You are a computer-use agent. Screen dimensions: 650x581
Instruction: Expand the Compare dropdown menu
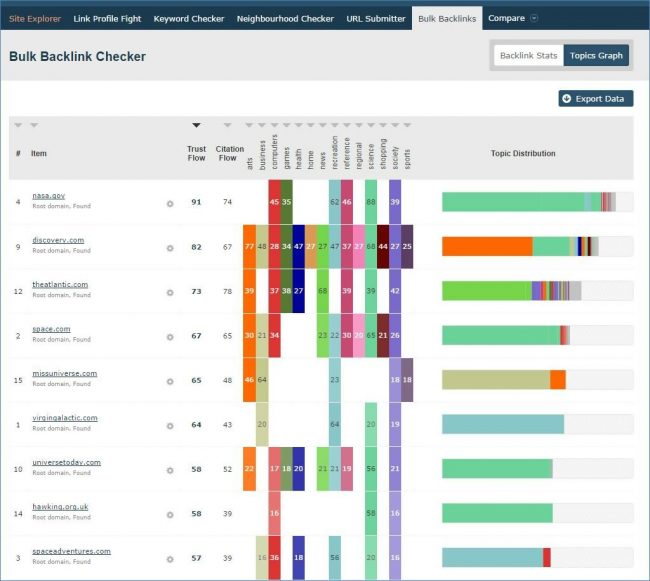coord(513,18)
